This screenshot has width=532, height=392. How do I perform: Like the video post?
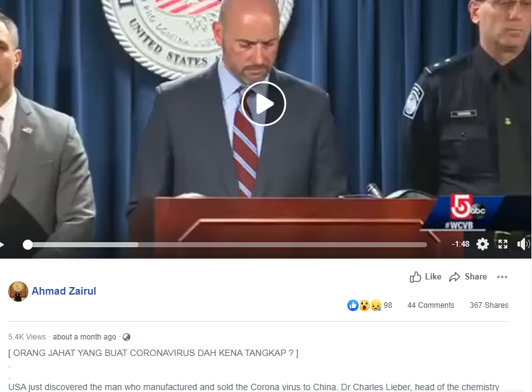426,277
